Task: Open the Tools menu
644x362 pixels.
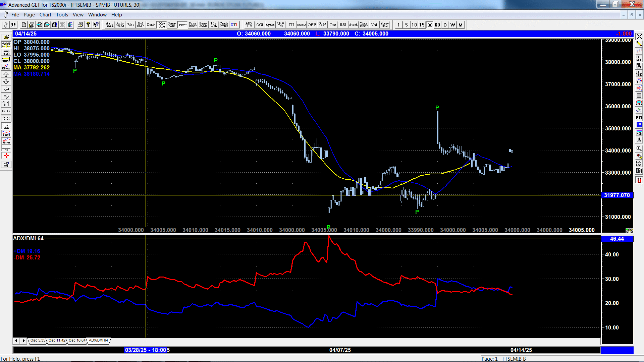Action: click(62, 15)
